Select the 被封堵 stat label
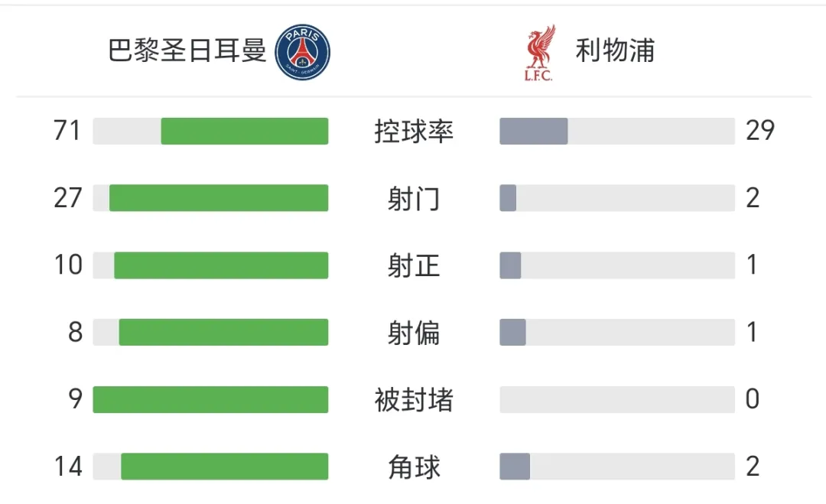The image size is (826, 504). (x=414, y=400)
